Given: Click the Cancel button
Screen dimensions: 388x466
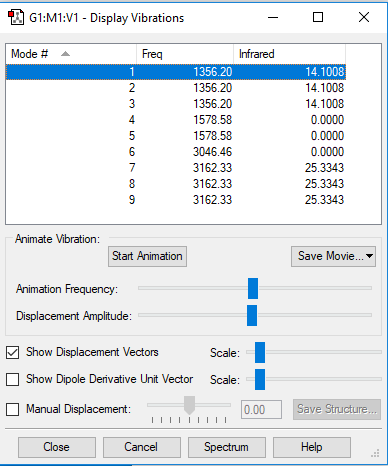Looking at the screenshot, I should 142,447.
